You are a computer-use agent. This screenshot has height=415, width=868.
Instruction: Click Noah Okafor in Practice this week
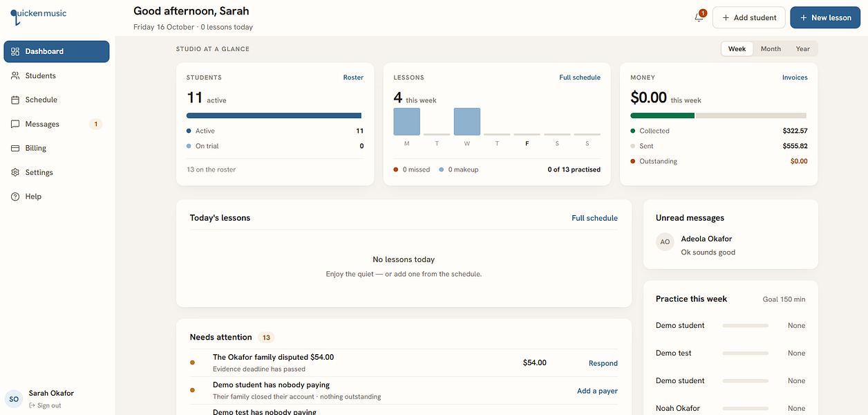click(678, 409)
